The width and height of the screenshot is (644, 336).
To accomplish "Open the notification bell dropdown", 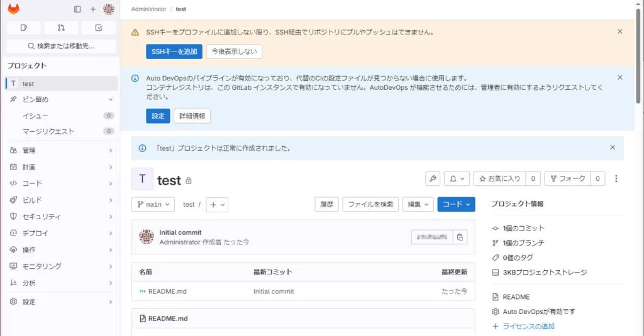I will coord(457,179).
